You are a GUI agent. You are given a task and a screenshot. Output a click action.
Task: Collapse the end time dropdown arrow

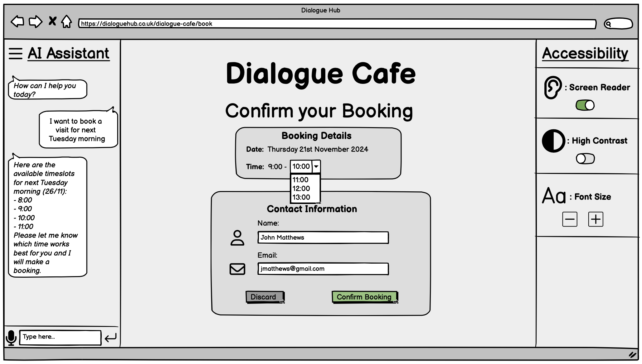point(316,166)
